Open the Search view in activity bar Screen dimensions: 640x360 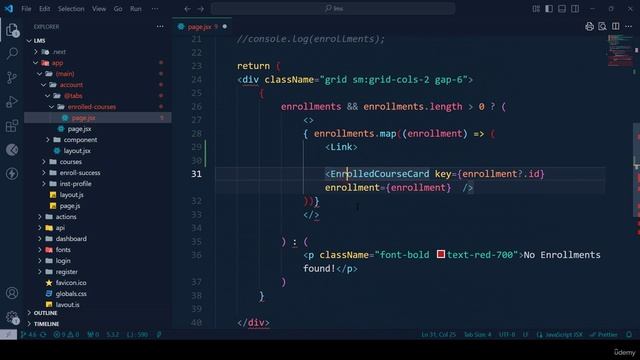point(12,53)
